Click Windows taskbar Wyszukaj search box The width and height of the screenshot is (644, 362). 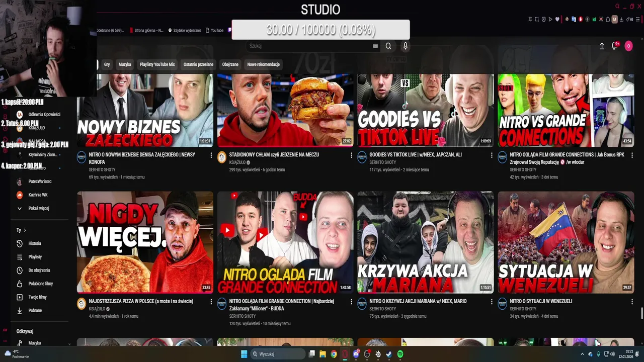coord(278,354)
